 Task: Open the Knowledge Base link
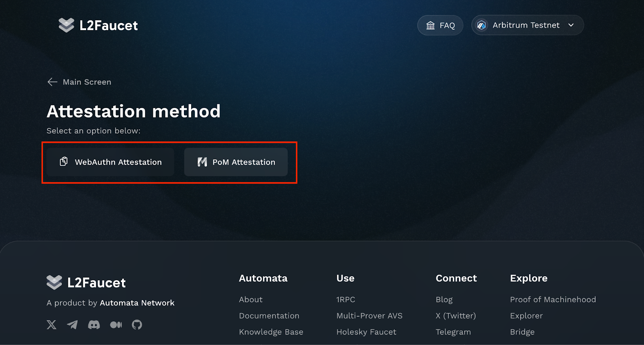click(x=271, y=332)
